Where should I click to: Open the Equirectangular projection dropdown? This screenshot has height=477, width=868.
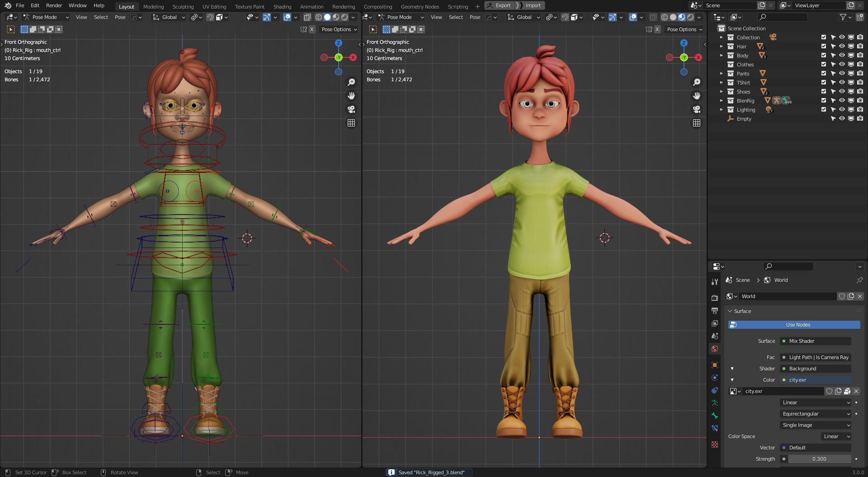tap(816, 414)
